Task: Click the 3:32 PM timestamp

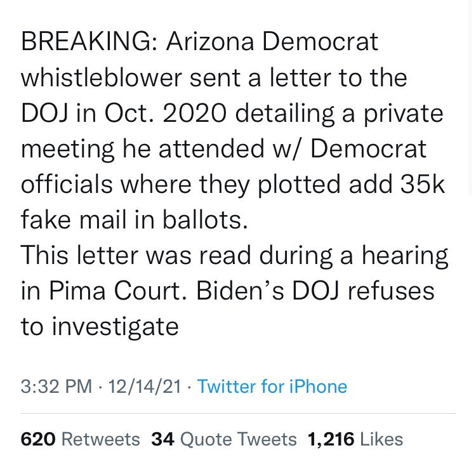Action: pyautogui.click(x=56, y=386)
